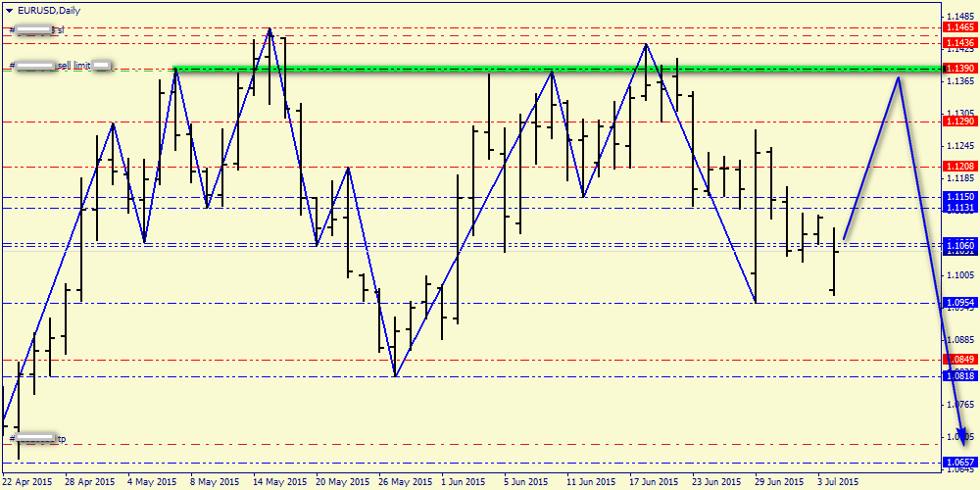Click the red 1.1436 price tag
The width and height of the screenshot is (980, 490).
(959, 43)
